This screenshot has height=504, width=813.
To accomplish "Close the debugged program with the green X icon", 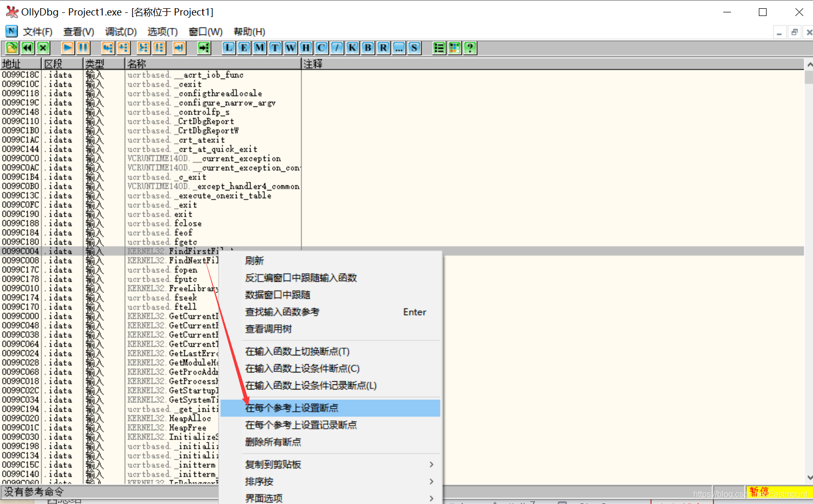I will pos(43,48).
